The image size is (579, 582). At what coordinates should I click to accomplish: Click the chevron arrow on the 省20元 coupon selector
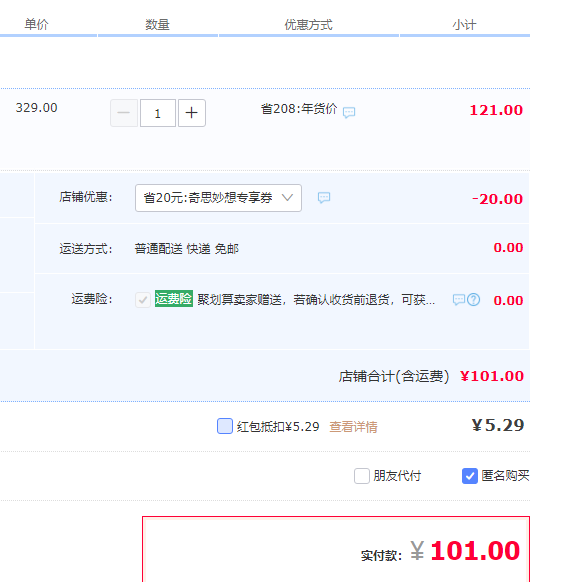tap(287, 197)
